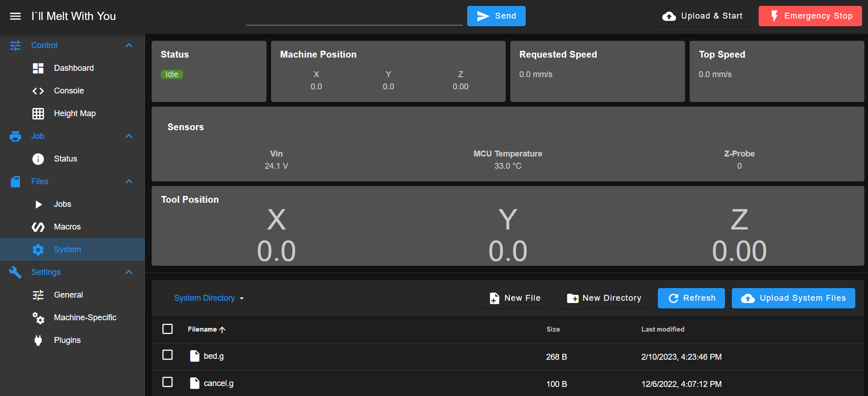Screen dimensions: 868x396
Task: Trigger the Emergency Stop button
Action: coord(810,16)
